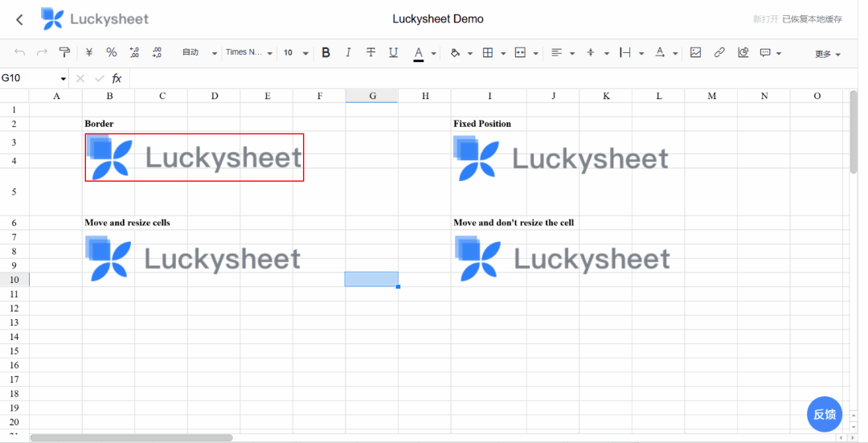Apply cell borders icon

pos(488,52)
